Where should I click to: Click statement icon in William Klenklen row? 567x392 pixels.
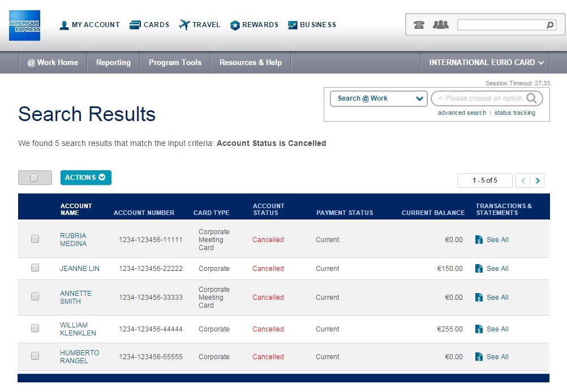coord(479,329)
